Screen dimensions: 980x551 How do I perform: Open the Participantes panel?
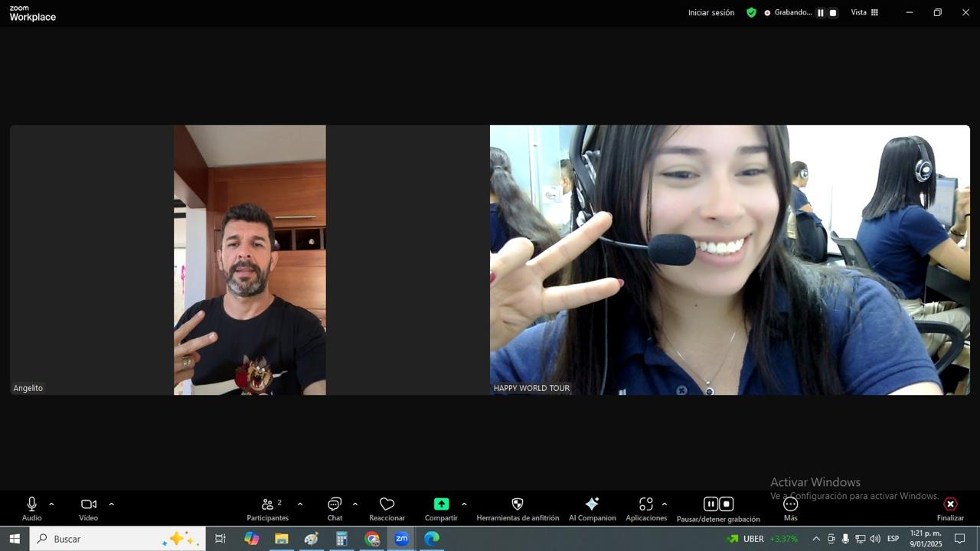tap(268, 509)
